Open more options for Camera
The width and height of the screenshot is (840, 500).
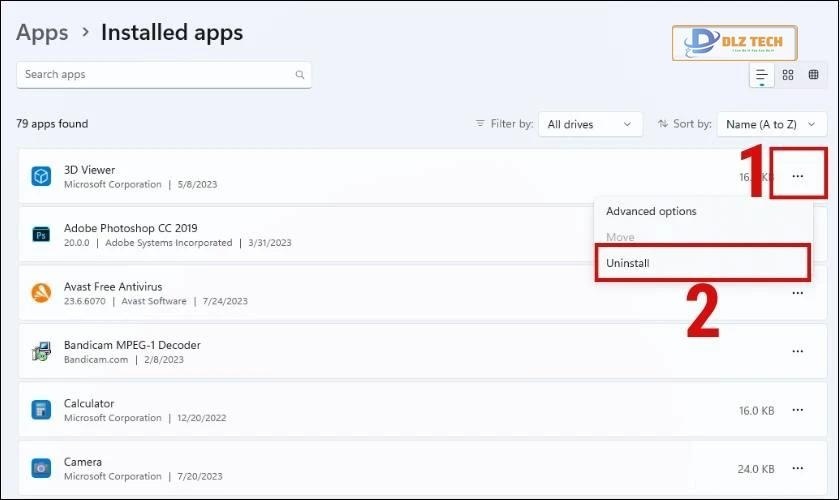(798, 468)
